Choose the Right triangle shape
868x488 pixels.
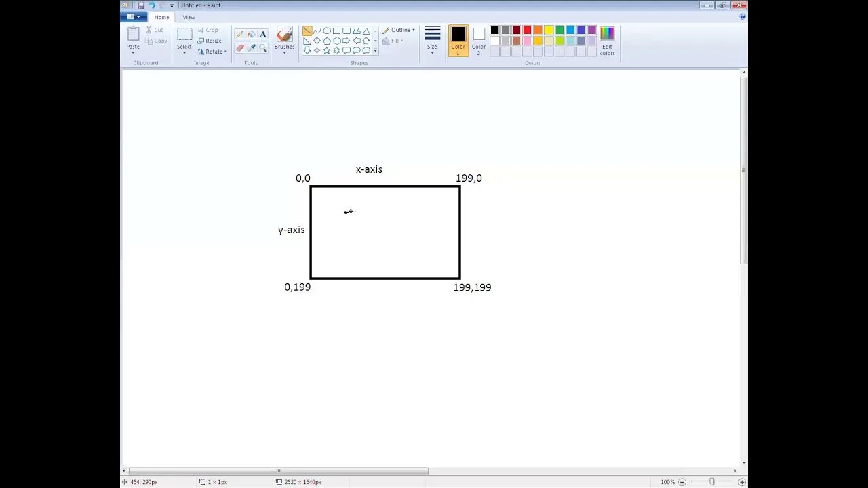coord(307,41)
